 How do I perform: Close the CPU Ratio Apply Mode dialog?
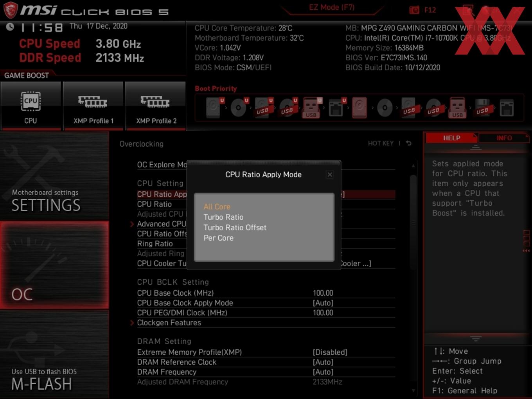pyautogui.click(x=330, y=175)
